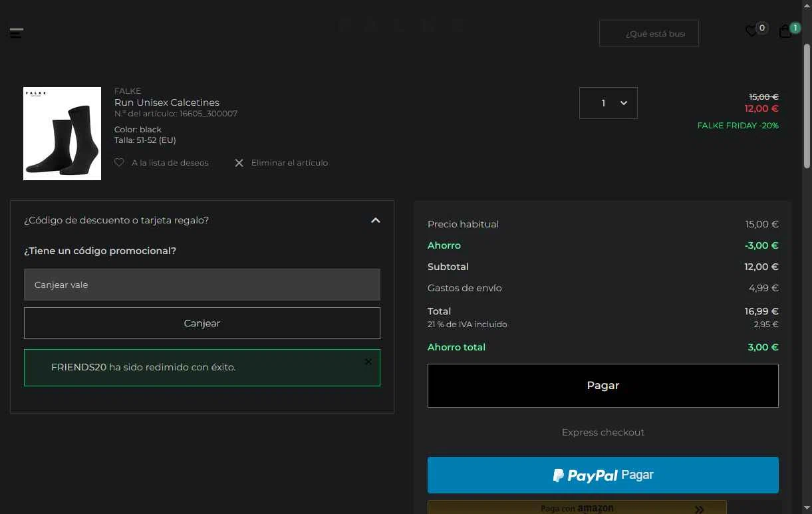This screenshot has height=514, width=812.
Task: Select the 'FALKE FRIDAY -20%' promo text
Action: coord(738,126)
